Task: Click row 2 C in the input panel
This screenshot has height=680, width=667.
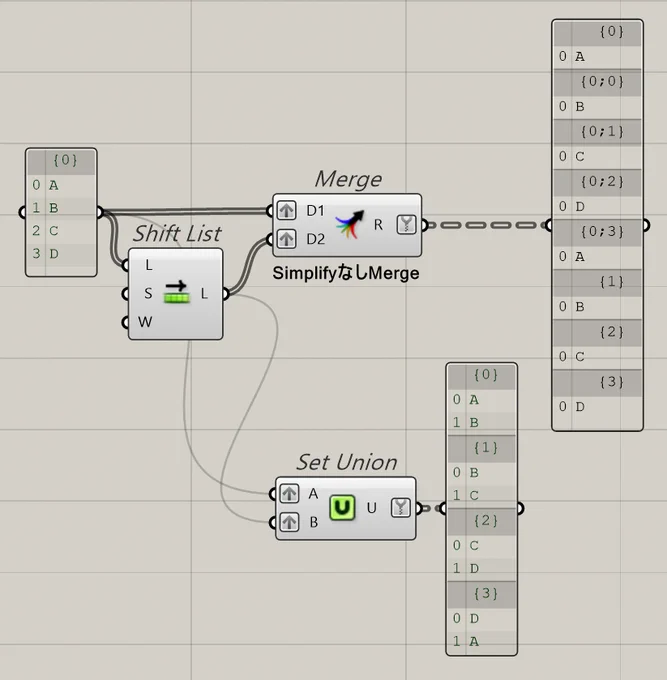Action: (x=61, y=230)
